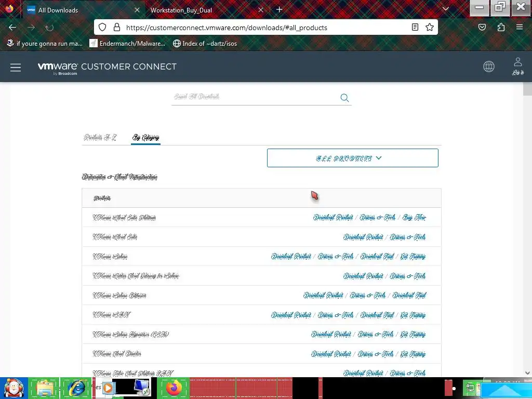
Task: Go back with the browser back arrow
Action: pyautogui.click(x=12, y=28)
